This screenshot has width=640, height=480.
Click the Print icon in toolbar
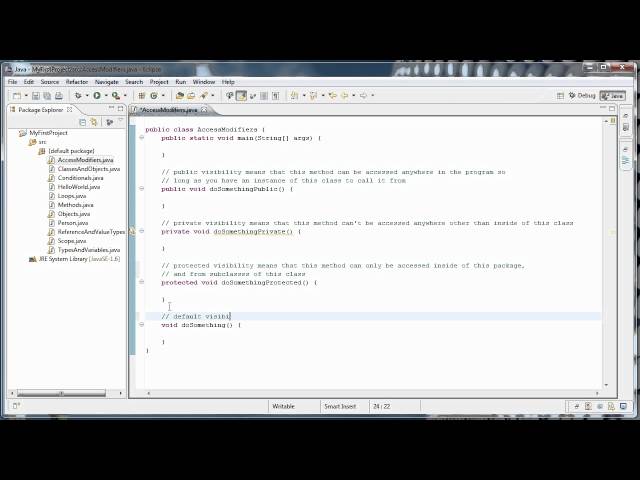(x=59, y=96)
